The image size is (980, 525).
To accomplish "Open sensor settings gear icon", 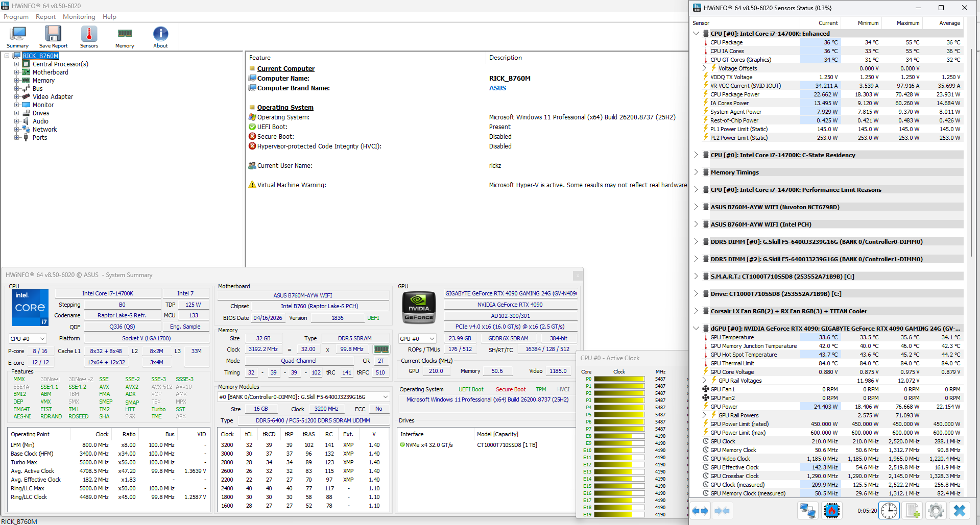I will click(x=936, y=511).
